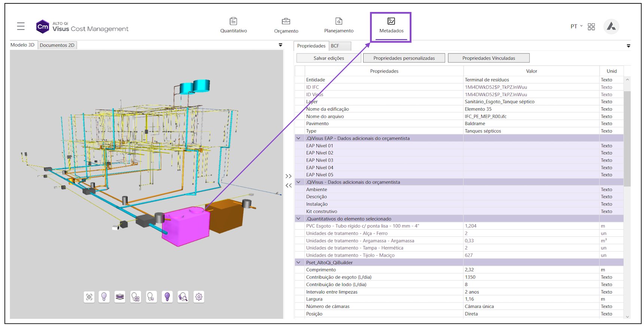644x326 pixels.
Task: Collapse the Pset_AltoQi_QiBuilder group
Action: [298, 263]
